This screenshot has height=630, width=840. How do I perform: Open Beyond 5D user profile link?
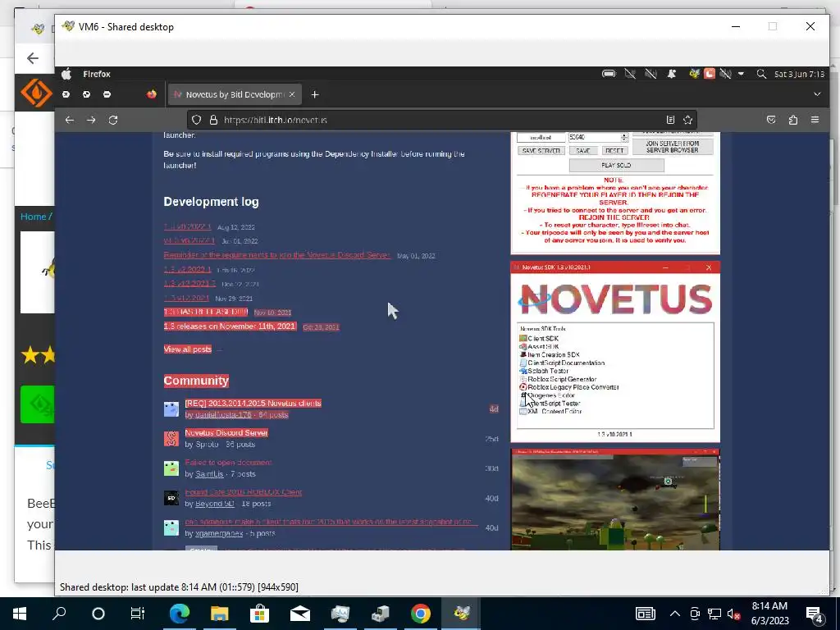click(x=214, y=504)
